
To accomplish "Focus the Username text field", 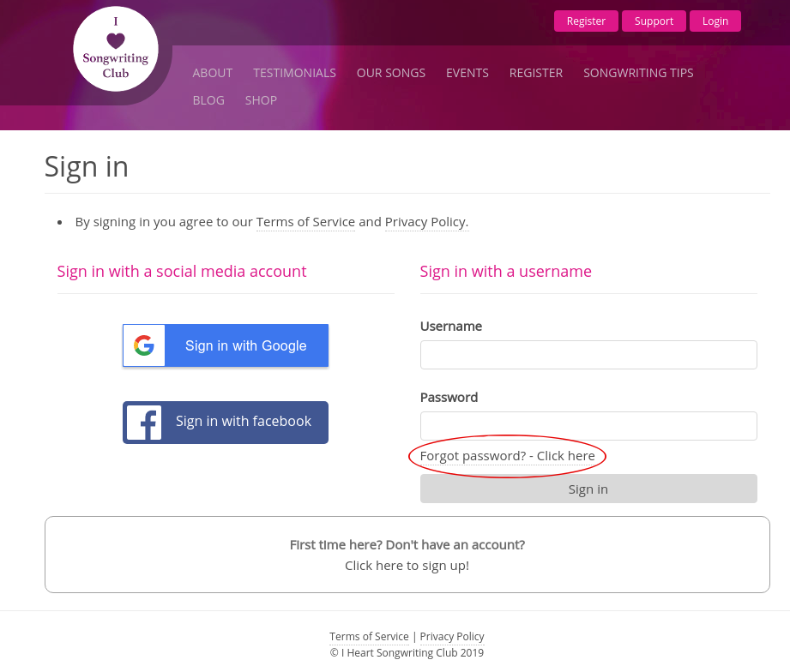I will 588,355.
